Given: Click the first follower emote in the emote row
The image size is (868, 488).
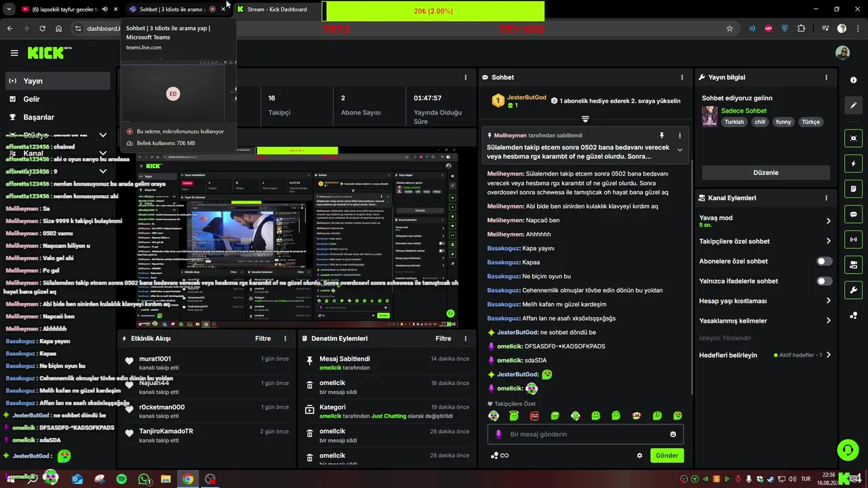Looking at the screenshot, I should [494, 415].
